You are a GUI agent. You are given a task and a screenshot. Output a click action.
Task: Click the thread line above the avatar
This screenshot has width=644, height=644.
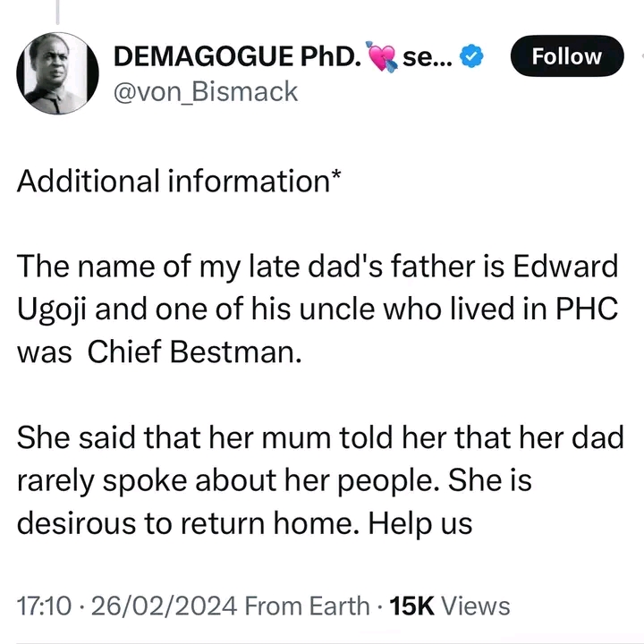[x=57, y=11]
